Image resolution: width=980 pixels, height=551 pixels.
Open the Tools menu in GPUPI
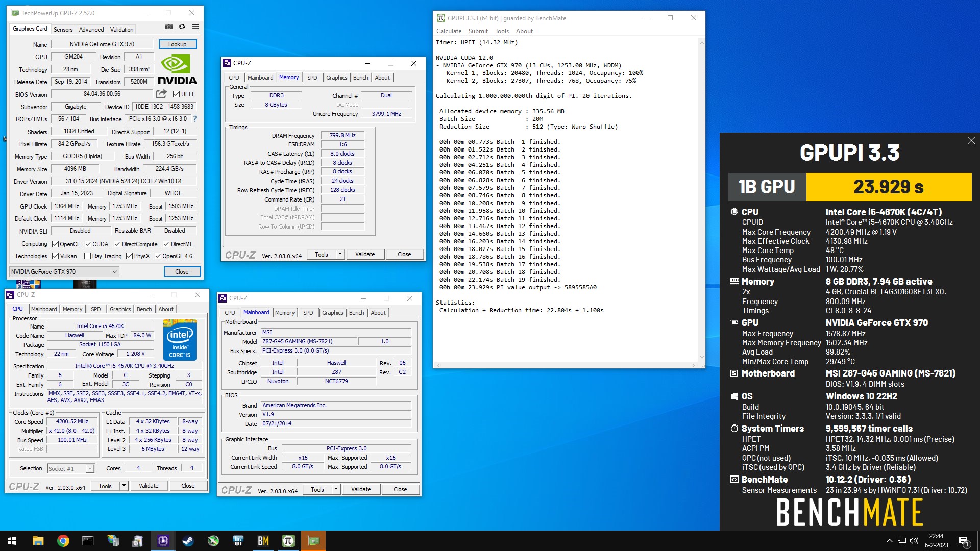502,31
